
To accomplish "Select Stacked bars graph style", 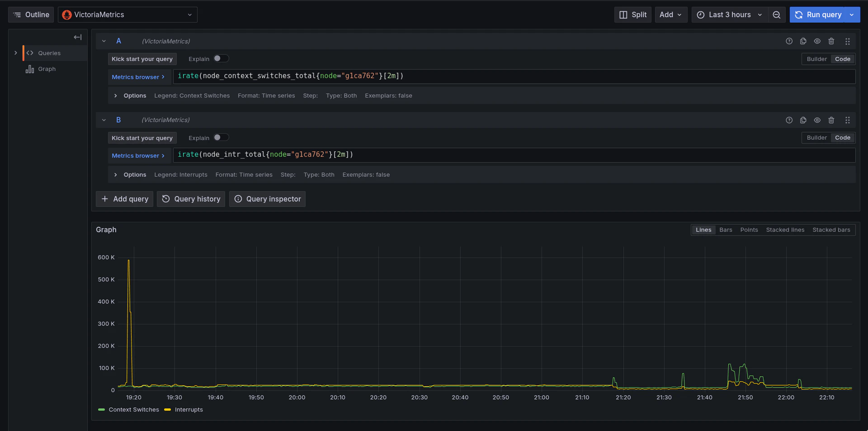I will tap(831, 230).
